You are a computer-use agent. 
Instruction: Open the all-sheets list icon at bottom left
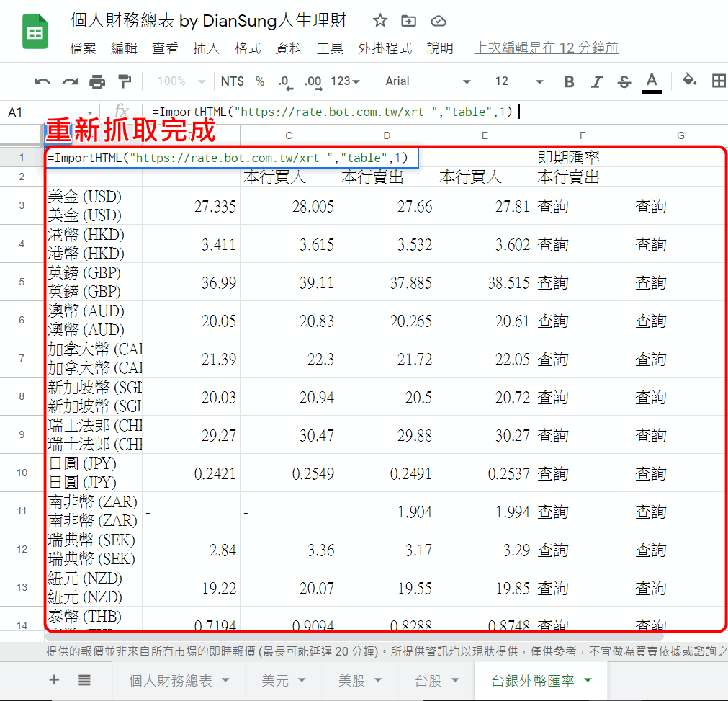click(84, 681)
